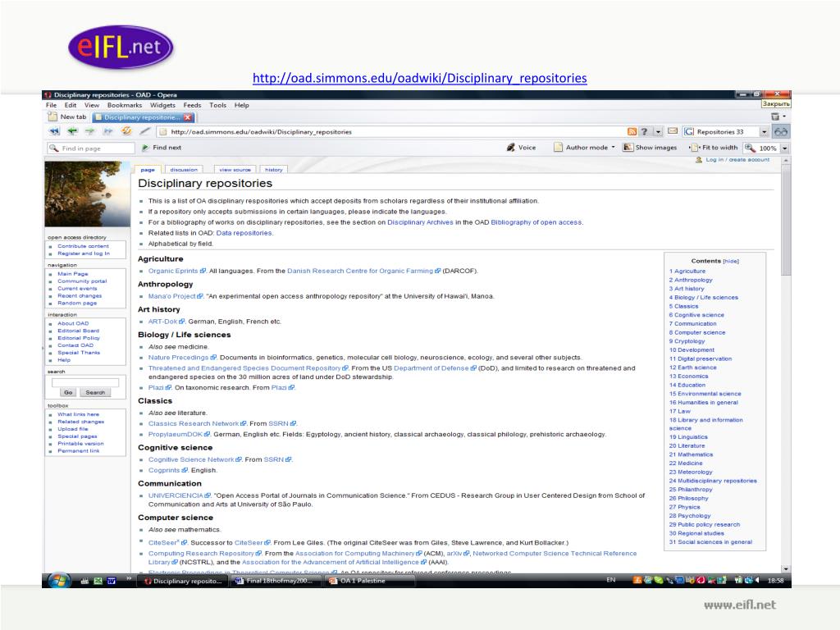Open the Bookmarks menu

125,105
